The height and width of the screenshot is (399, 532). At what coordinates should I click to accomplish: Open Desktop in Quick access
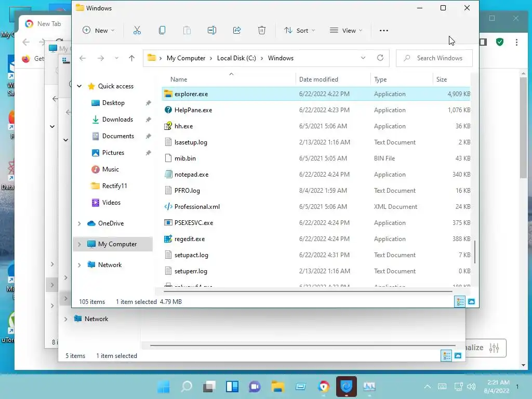[113, 103]
